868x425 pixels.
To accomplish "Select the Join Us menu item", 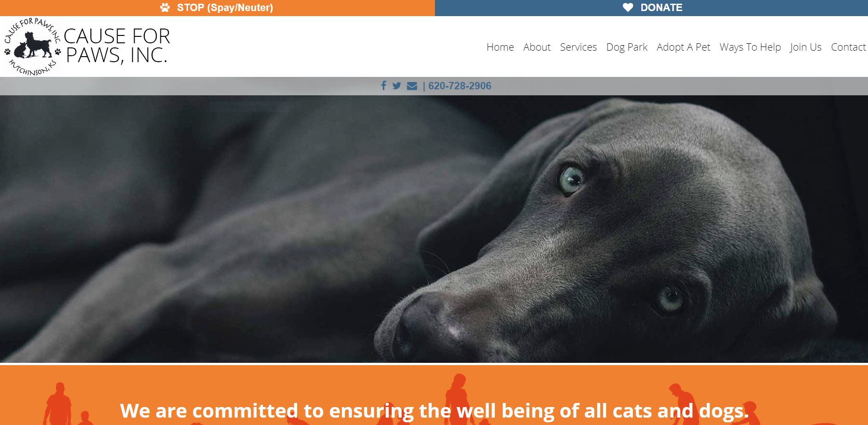I will click(805, 47).
